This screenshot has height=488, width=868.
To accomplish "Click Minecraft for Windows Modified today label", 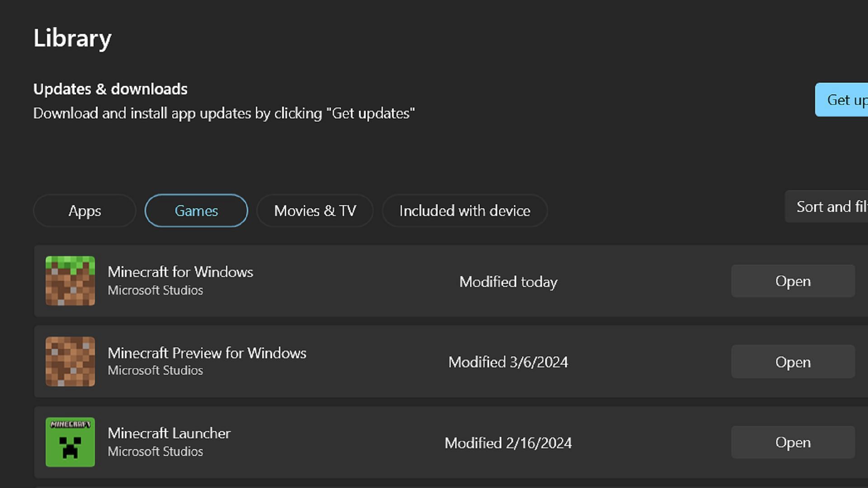I will point(509,281).
